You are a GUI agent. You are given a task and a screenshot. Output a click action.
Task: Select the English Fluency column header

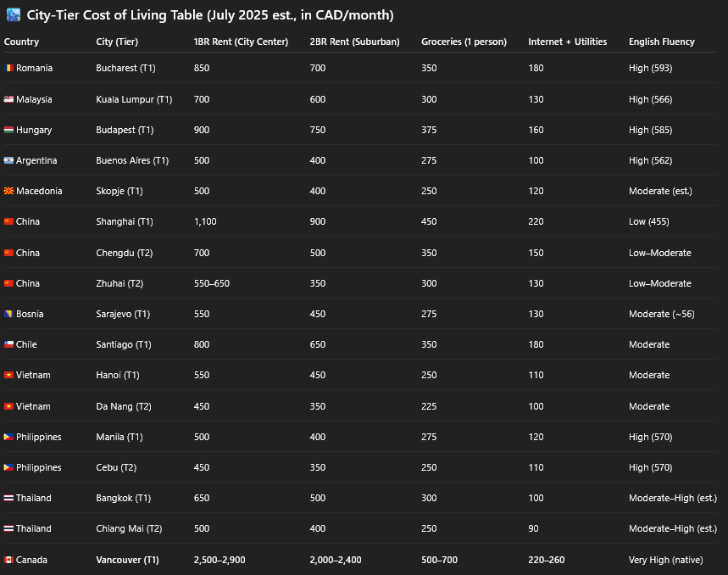click(x=662, y=42)
